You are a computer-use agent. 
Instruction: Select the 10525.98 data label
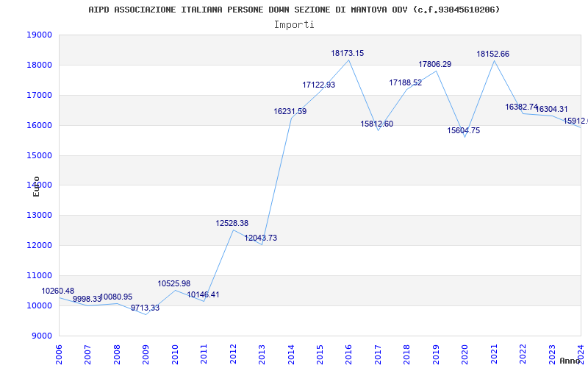pyautogui.click(x=174, y=284)
